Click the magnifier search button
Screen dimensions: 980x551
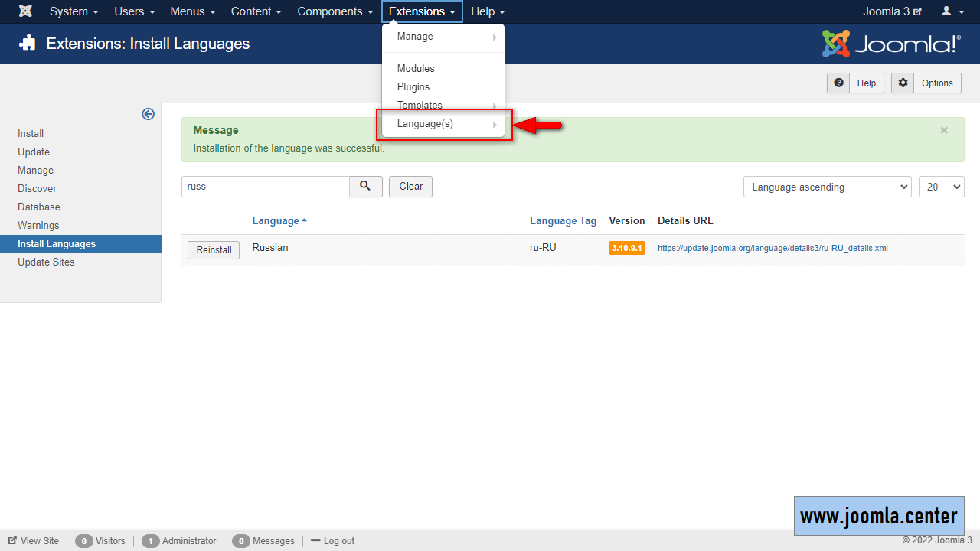tap(366, 187)
